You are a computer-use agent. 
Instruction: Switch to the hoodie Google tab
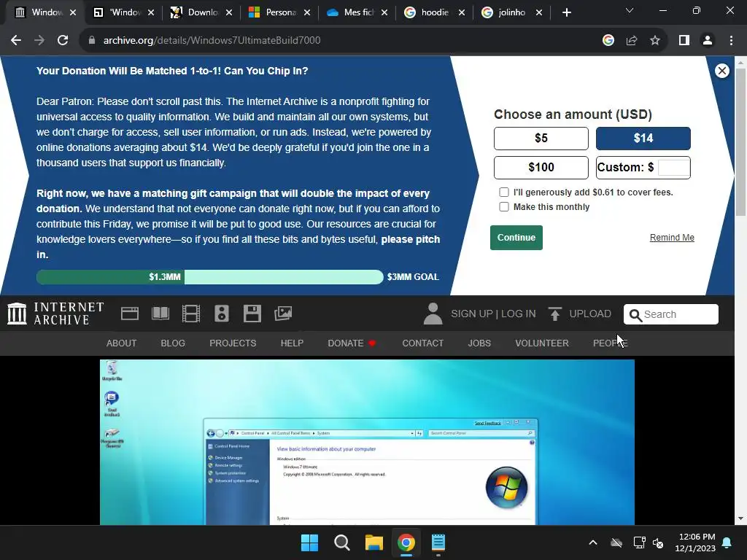434,12
